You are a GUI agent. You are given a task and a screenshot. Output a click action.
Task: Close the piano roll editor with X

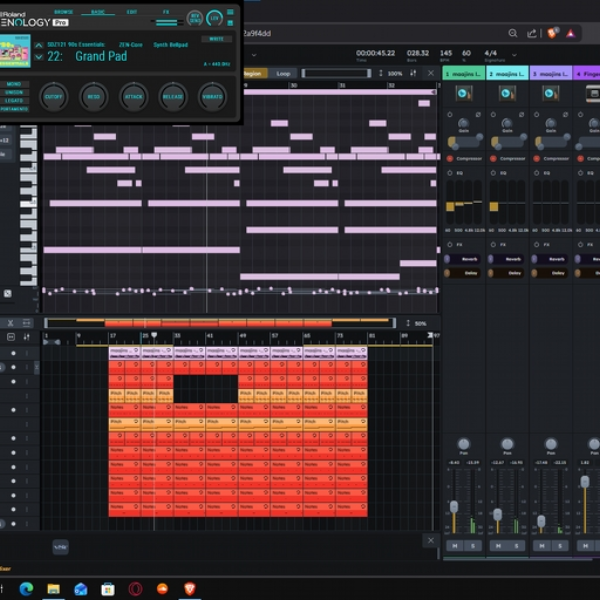tap(430, 73)
